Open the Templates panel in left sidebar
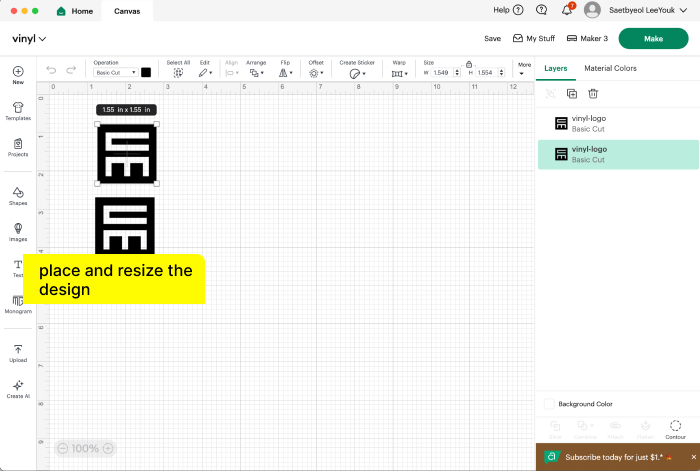Image resolution: width=700 pixels, height=471 pixels. coord(18,108)
